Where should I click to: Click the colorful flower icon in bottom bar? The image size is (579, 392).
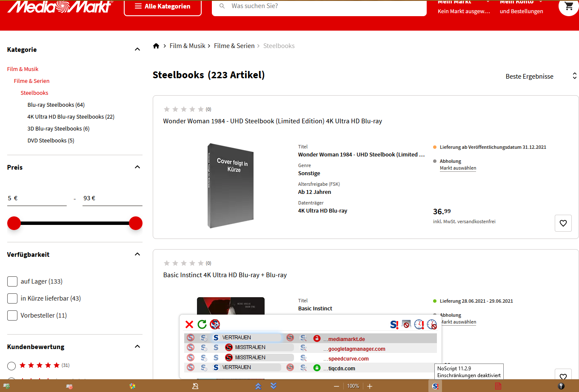click(132, 386)
